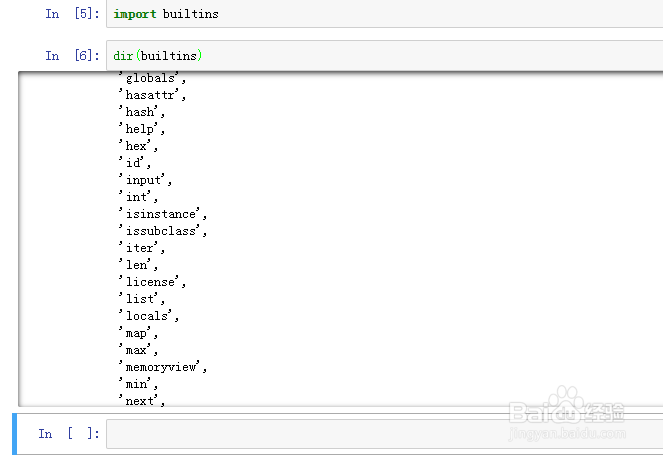Select the empty In [ ] prompt label
The width and height of the screenshot is (663, 457).
pos(69,434)
